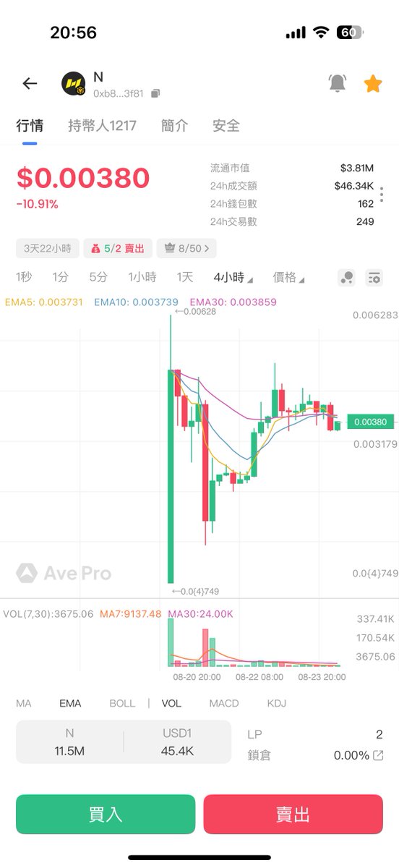
Task: Tap the back arrow icon
Action: (30, 83)
